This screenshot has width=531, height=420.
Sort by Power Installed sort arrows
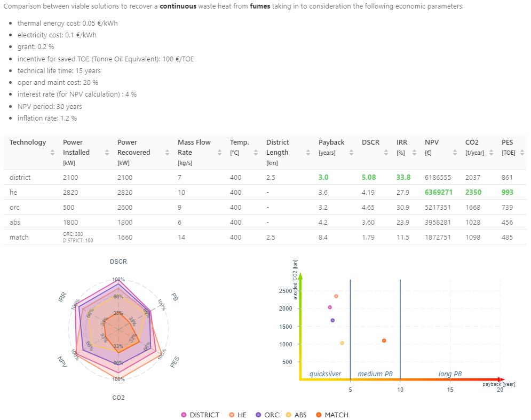107,153
